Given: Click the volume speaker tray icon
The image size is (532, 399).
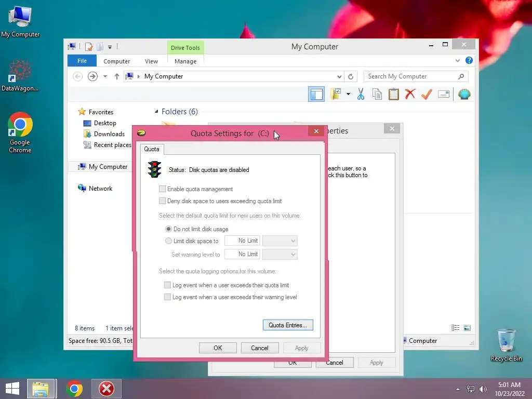Looking at the screenshot, I should [483, 389].
